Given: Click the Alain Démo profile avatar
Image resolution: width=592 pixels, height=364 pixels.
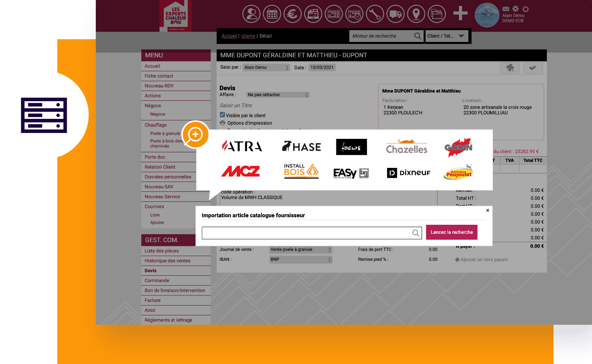Looking at the screenshot, I should click(487, 15).
